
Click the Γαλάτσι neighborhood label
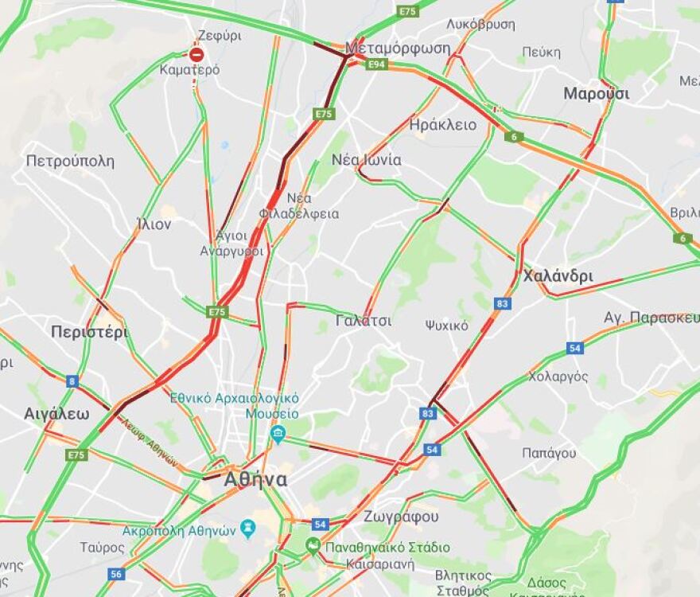pos(364,321)
